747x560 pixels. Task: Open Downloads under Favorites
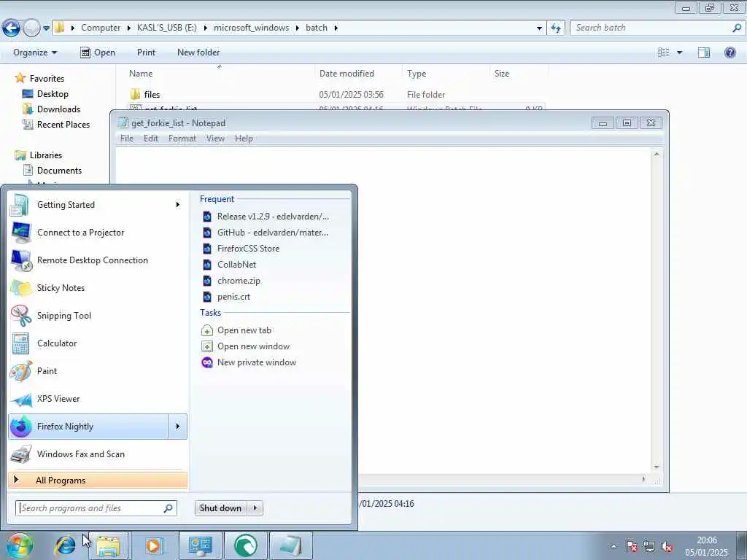pos(58,109)
